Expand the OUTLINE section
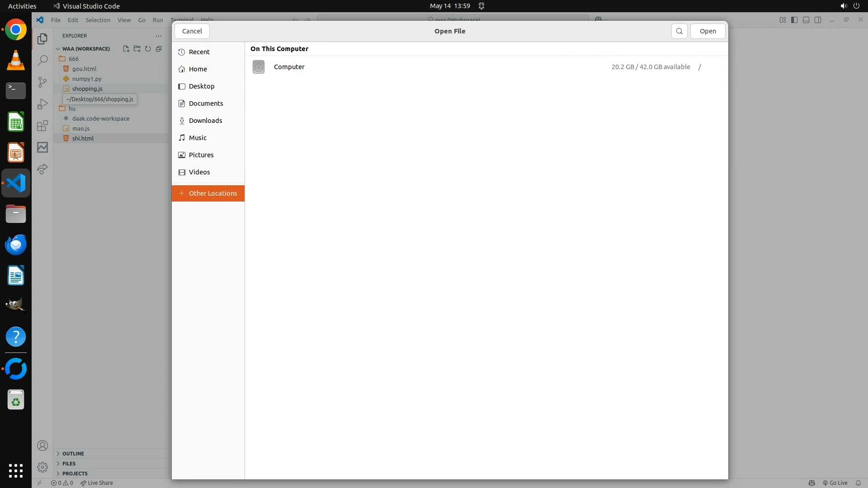This screenshot has width=868, height=488. tap(73, 454)
